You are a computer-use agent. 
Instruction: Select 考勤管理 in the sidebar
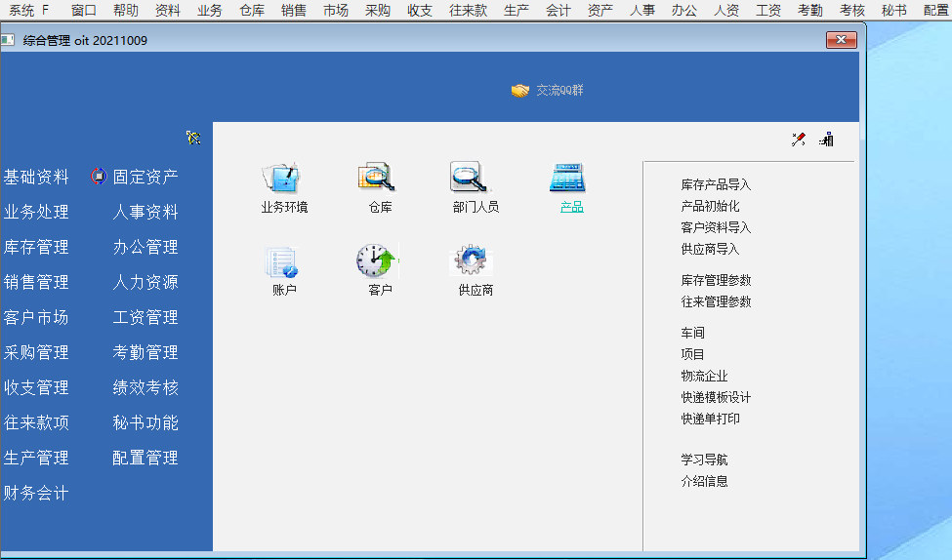coord(145,352)
